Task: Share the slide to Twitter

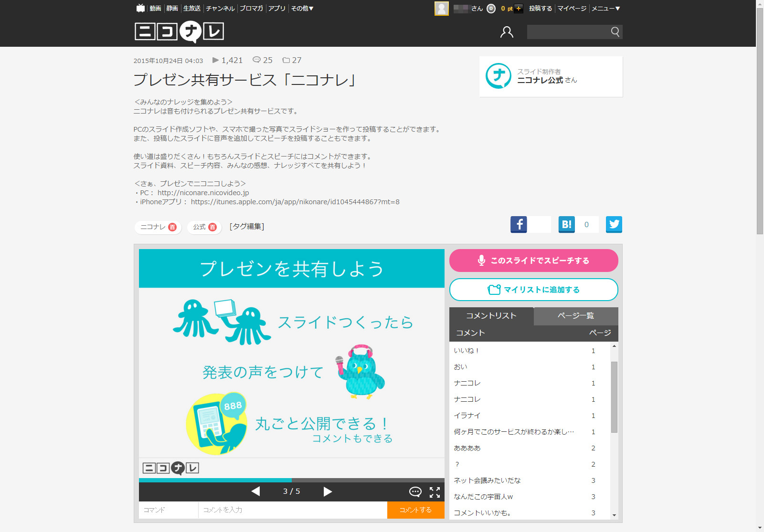Action: [x=614, y=224]
